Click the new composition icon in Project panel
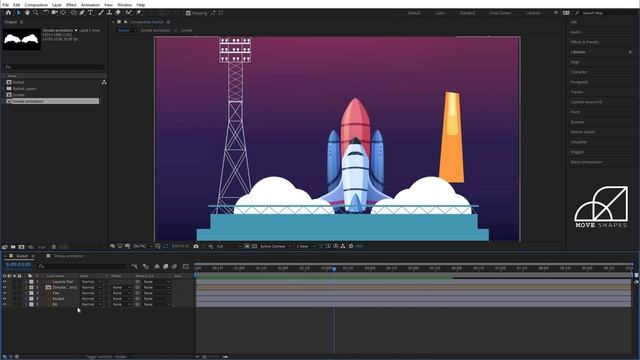 22,247
